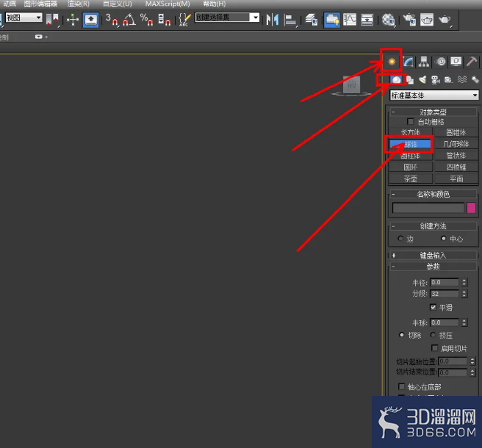Switch to the Display panel tab

click(x=456, y=62)
